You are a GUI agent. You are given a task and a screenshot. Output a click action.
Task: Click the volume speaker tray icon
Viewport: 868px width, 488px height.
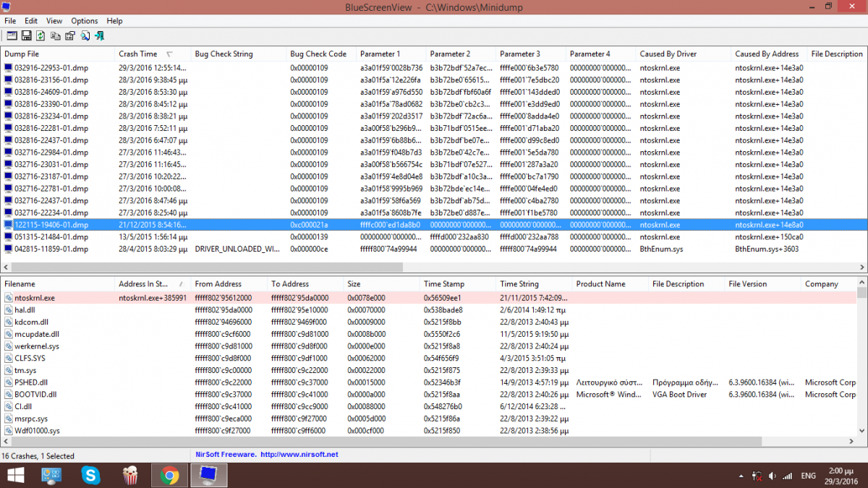click(773, 476)
